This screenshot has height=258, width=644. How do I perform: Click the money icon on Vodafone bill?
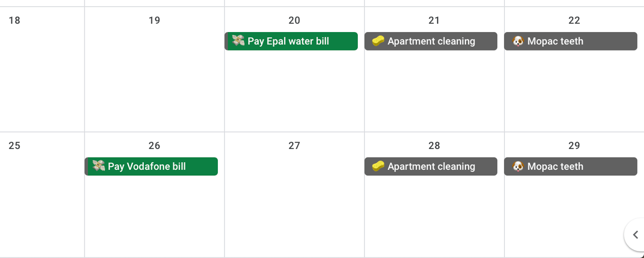coord(99,166)
